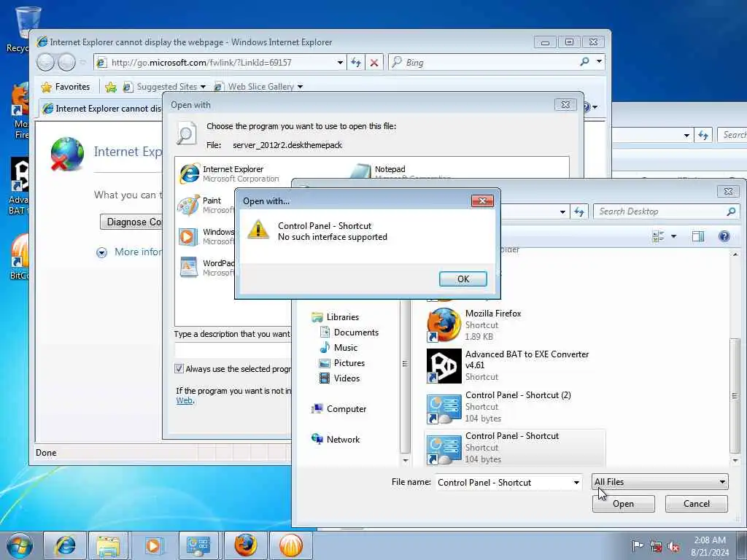Click the Search Desktop magnifier icon

[x=731, y=211]
